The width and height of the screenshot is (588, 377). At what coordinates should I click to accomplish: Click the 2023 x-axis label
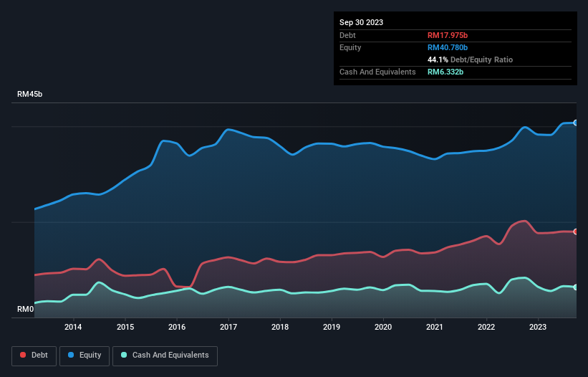(x=538, y=327)
